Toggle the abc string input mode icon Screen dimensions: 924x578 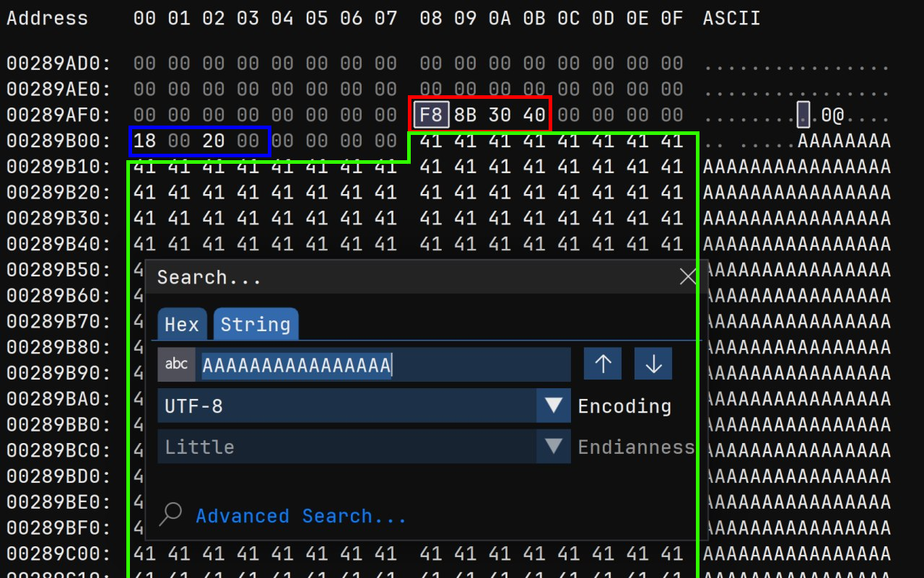pos(176,364)
